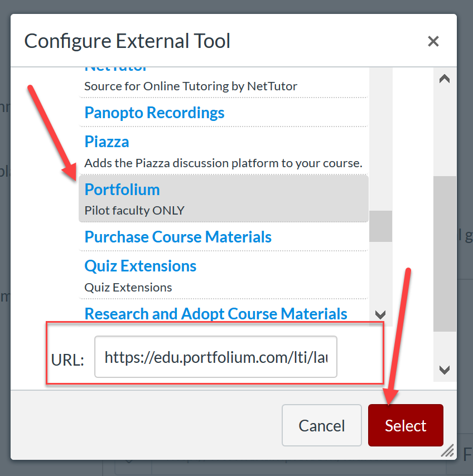Click inside the URL input field
The width and height of the screenshot is (473, 476).
point(216,357)
